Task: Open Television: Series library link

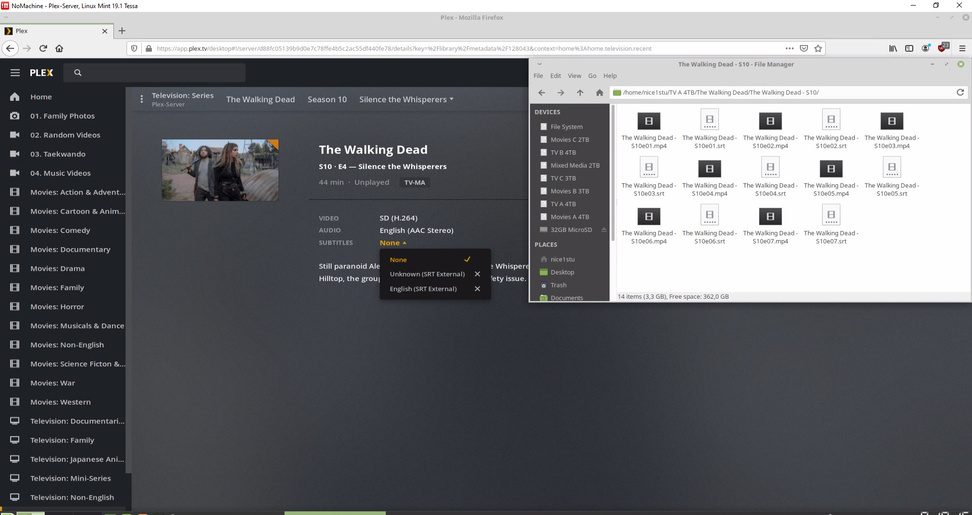Action: [x=183, y=95]
